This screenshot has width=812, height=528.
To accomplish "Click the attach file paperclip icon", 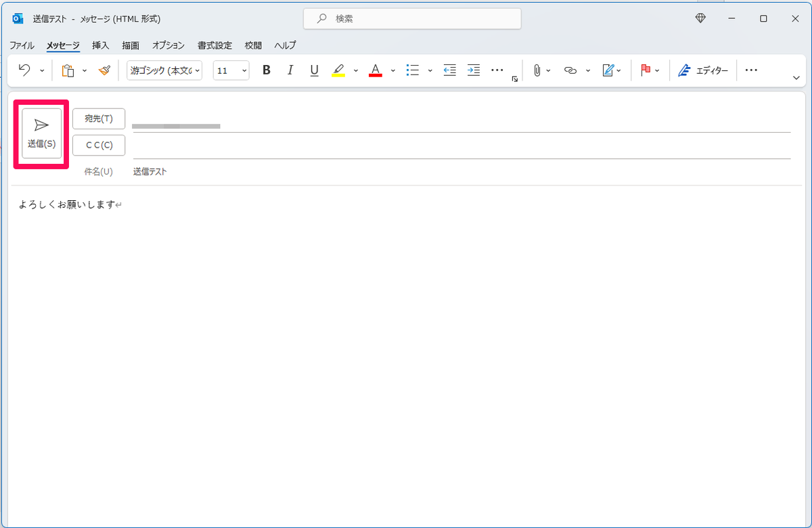I will [x=537, y=70].
